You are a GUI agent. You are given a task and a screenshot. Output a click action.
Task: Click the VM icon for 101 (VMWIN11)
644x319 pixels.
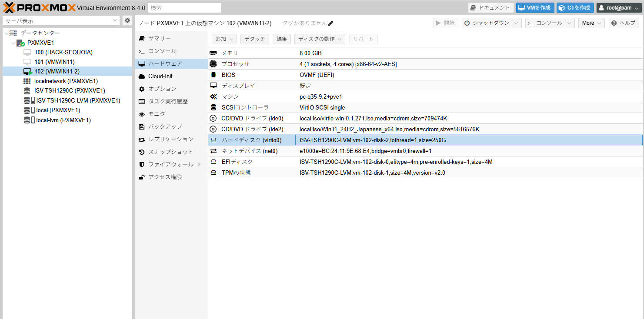27,62
